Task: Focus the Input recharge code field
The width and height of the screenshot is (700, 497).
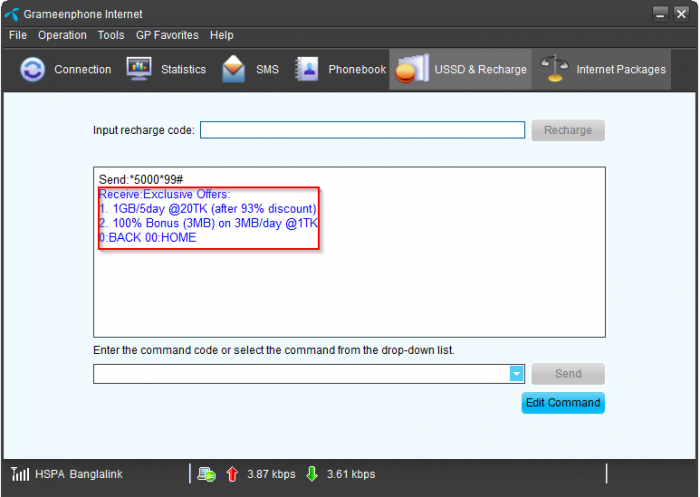Action: click(362, 130)
